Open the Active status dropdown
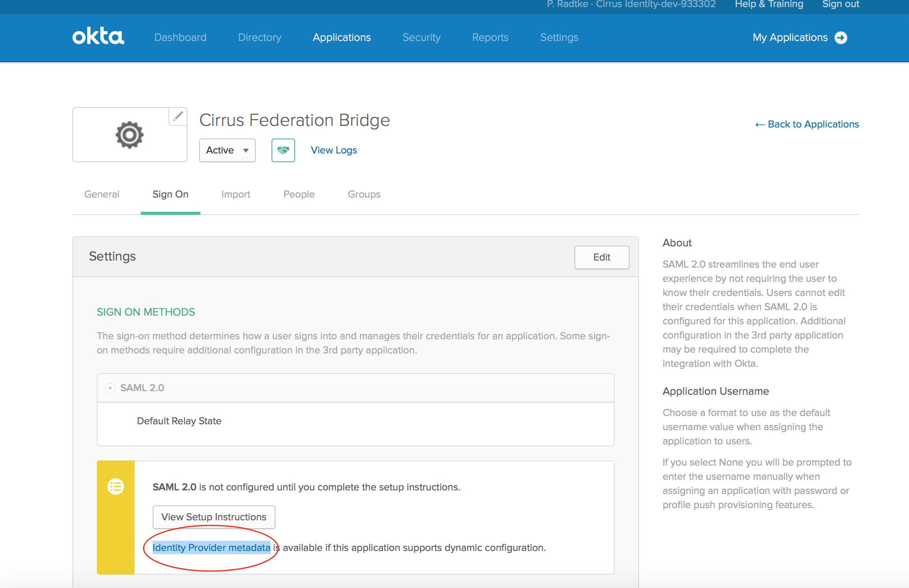 [227, 150]
